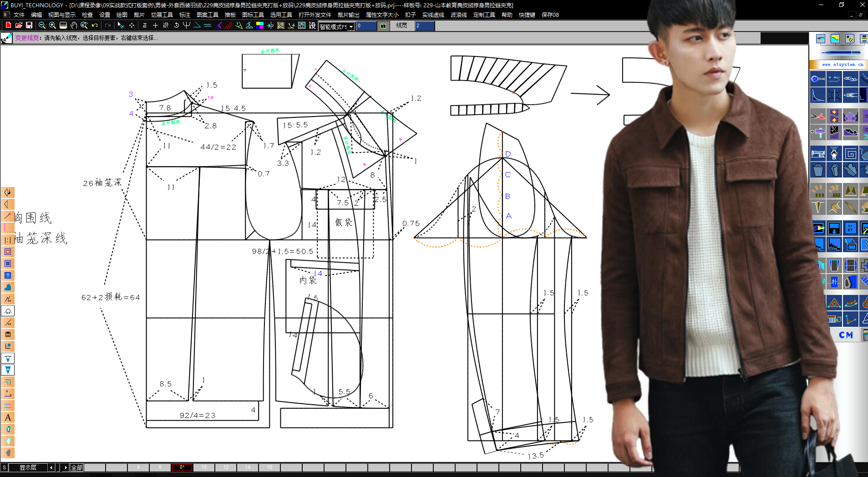Click left arrow next to 显示层
The width and height of the screenshot is (868, 477).
51,467
